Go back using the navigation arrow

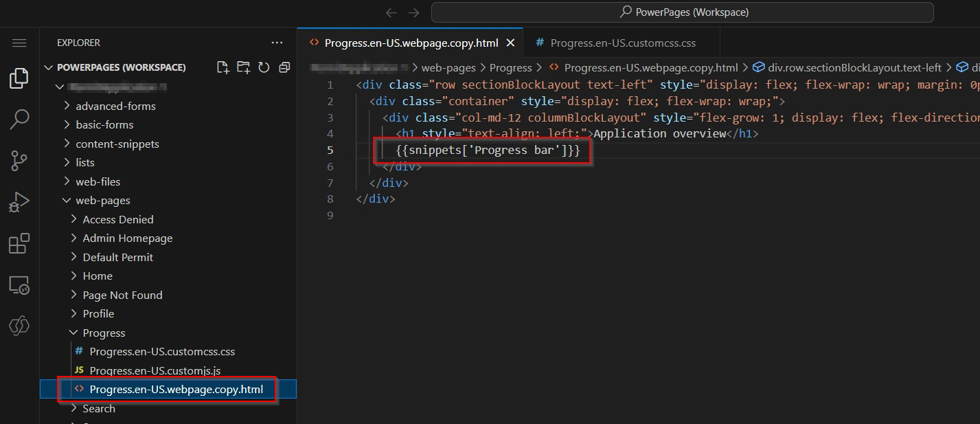tap(391, 12)
